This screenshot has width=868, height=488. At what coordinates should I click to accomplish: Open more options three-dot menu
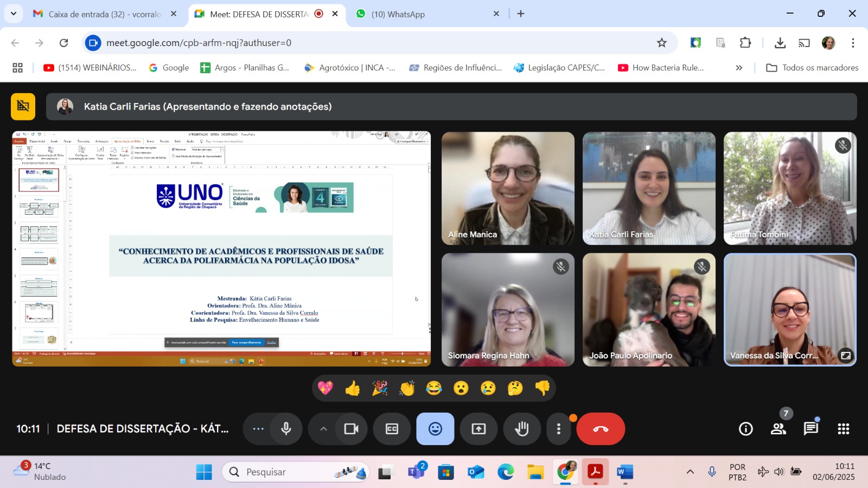558,429
